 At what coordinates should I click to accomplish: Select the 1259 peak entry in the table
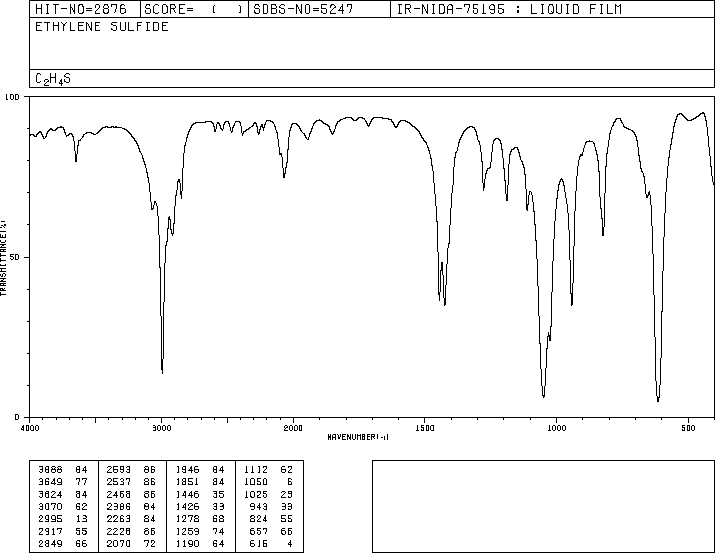tap(200, 532)
